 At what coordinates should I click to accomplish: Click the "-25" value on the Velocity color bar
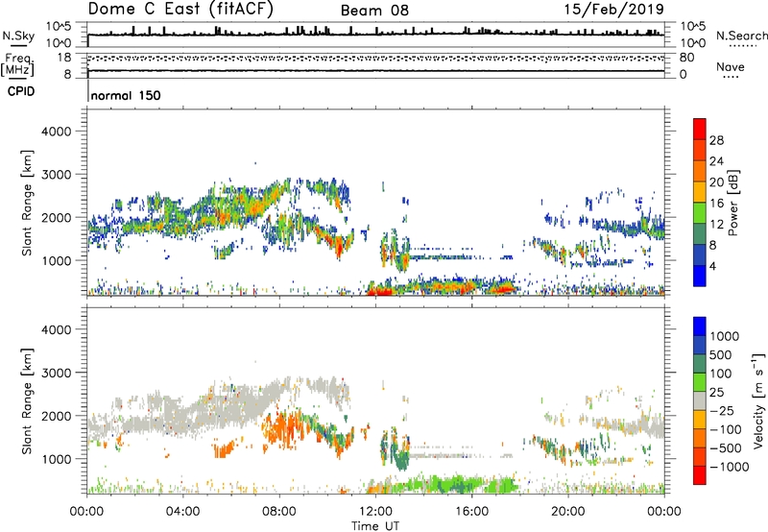[722, 410]
